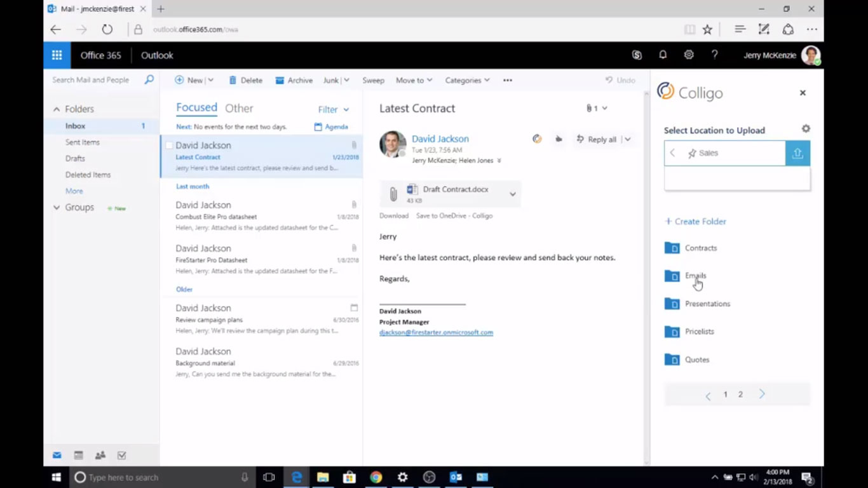
Task: Open Office 365 settings gear
Action: [689, 55]
